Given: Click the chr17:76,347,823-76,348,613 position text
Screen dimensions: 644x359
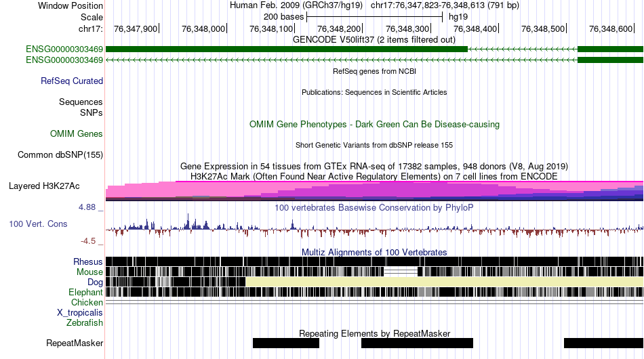Looking at the screenshot, I should pyautogui.click(x=445, y=5).
